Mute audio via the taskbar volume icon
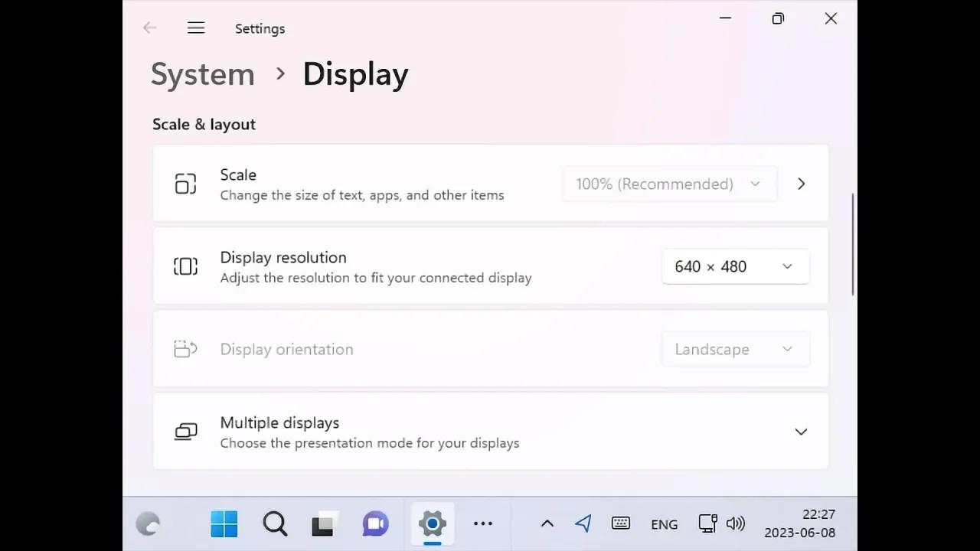This screenshot has width=980, height=551. (x=735, y=523)
